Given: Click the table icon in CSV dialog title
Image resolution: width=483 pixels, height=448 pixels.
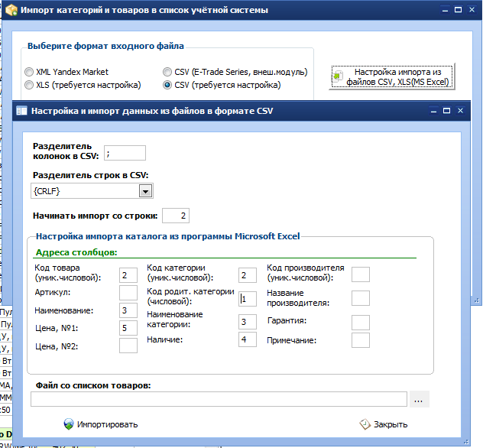Looking at the screenshot, I should coord(21,111).
